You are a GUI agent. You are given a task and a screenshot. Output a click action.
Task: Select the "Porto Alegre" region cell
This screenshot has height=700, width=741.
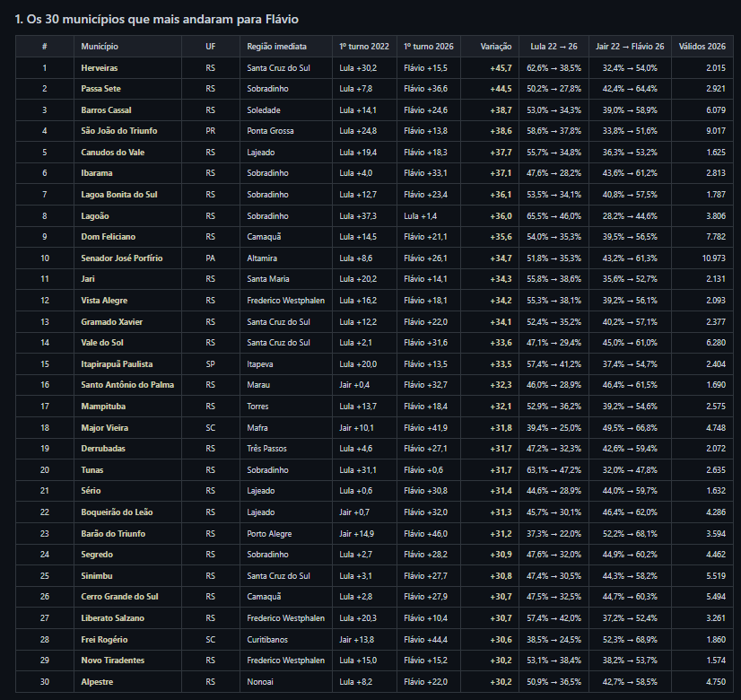(269, 534)
